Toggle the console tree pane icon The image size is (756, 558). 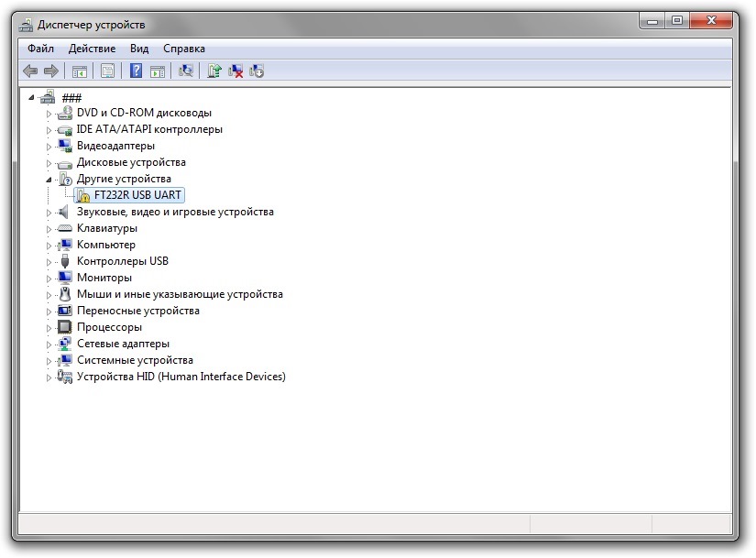pyautogui.click(x=80, y=71)
